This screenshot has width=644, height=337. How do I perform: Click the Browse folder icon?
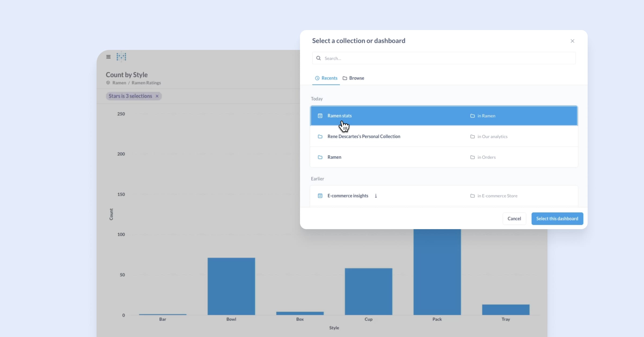click(x=345, y=78)
